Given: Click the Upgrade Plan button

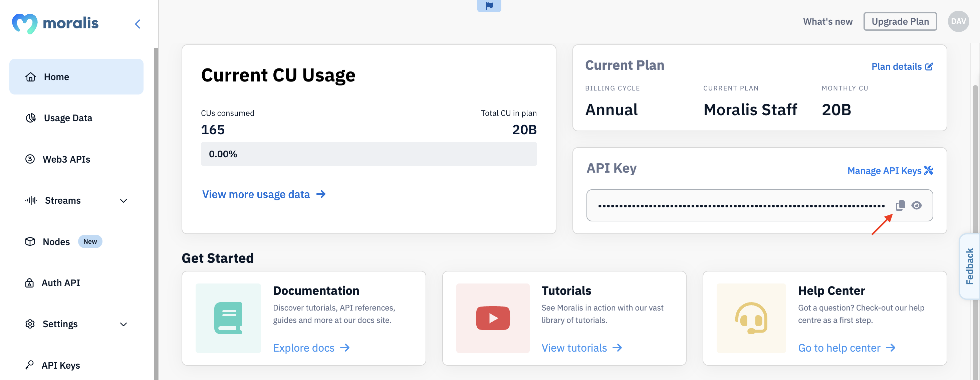Looking at the screenshot, I should [x=900, y=21].
